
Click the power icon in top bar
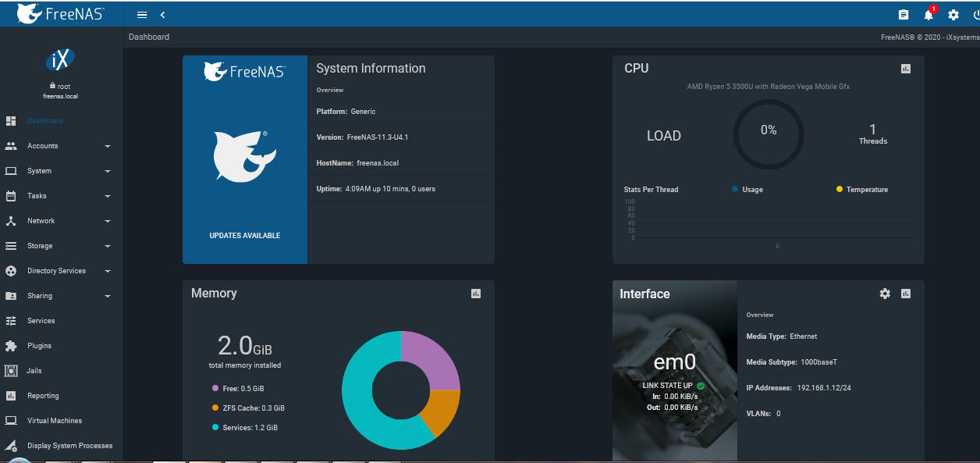[975, 15]
